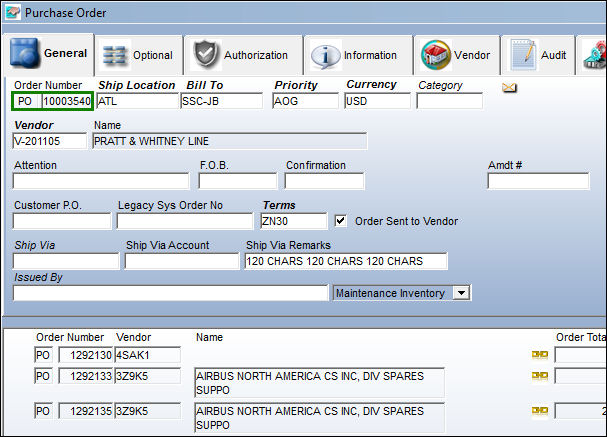607x437 pixels.
Task: Switch to the Vendor tab
Action: [x=457, y=55]
